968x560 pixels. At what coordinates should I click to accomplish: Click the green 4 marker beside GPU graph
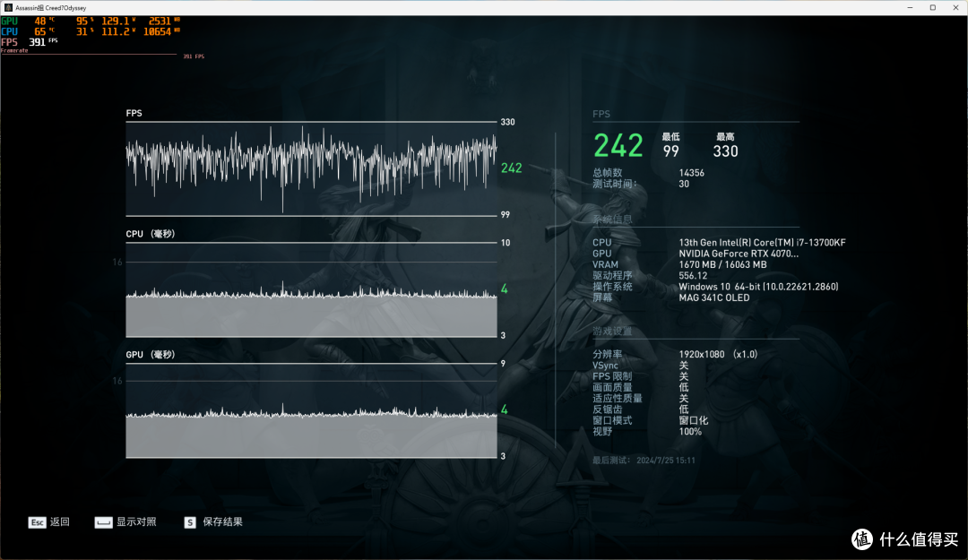point(505,409)
